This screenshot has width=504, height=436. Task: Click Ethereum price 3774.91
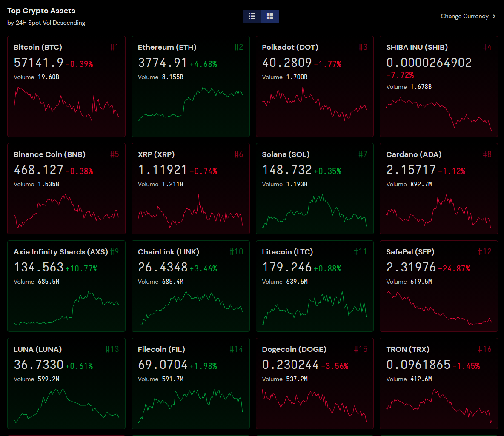162,63
